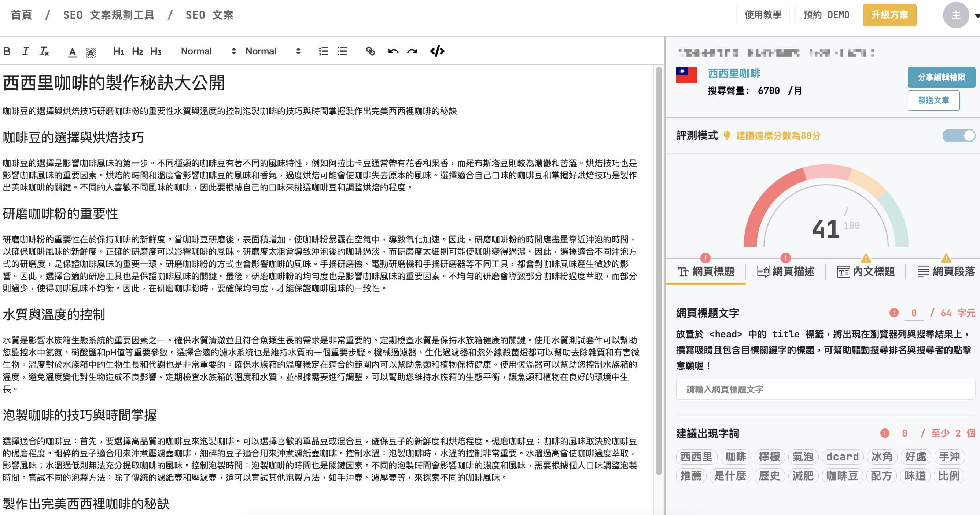This screenshot has width=980, height=515.
Task: Expand the second Normal dropdown
Action: [272, 51]
